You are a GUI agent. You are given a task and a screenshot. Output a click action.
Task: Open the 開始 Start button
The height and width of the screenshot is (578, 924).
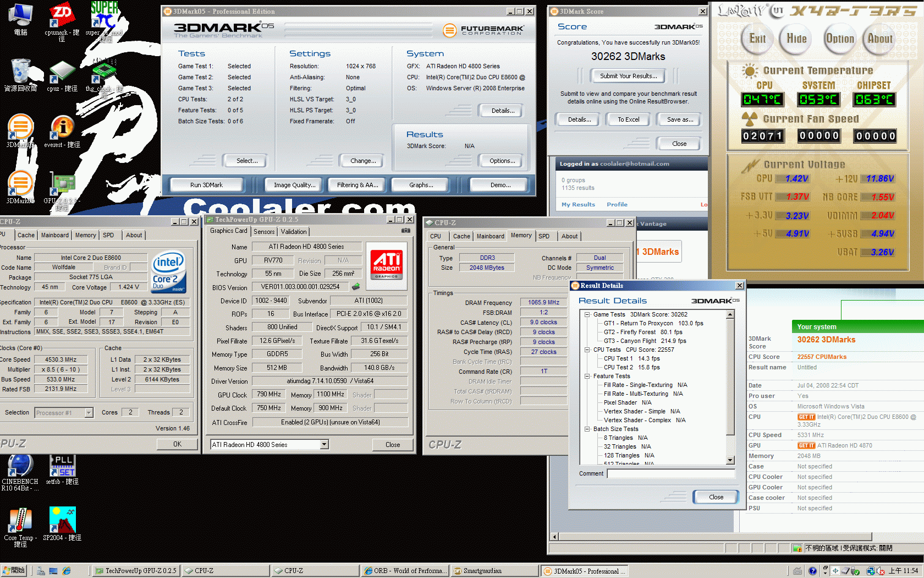pyautogui.click(x=14, y=571)
